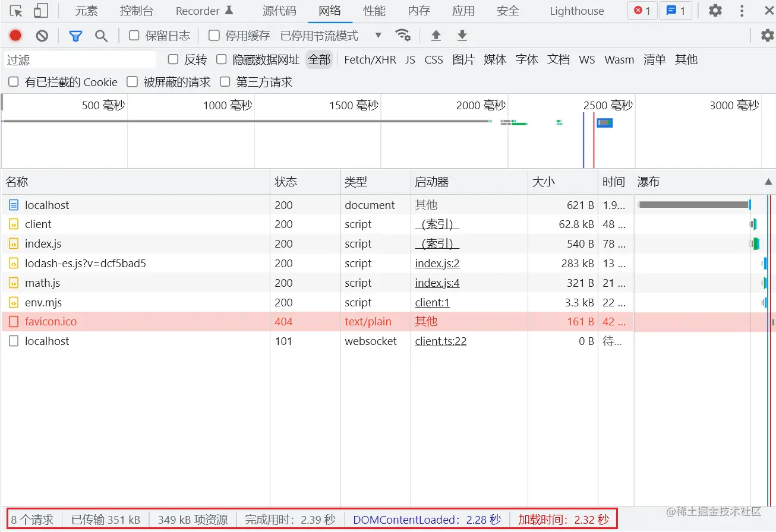Sort by 大小 column header

563,182
